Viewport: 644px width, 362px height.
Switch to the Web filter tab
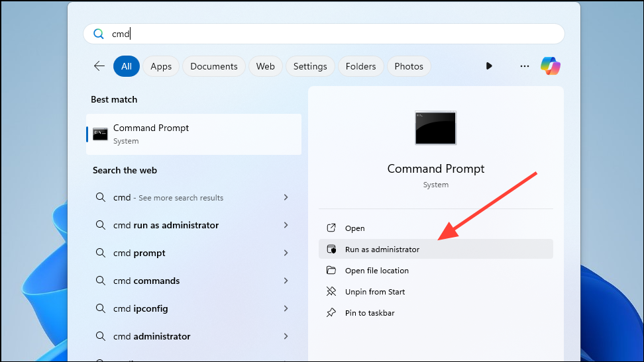click(x=265, y=66)
